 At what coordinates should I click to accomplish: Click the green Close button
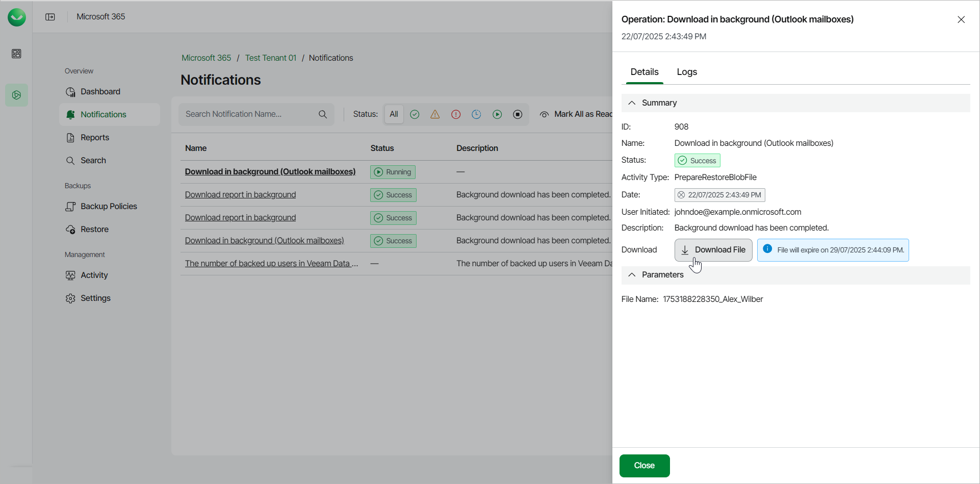[x=644, y=466]
